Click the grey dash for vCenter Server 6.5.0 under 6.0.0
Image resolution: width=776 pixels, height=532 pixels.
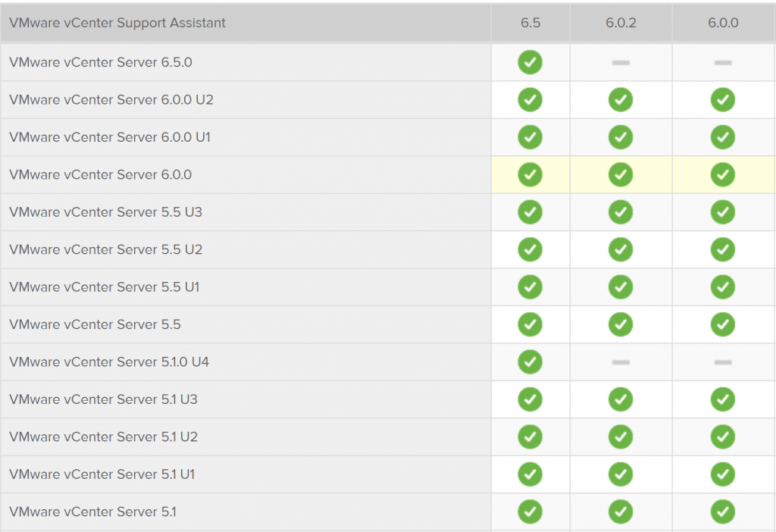point(723,63)
